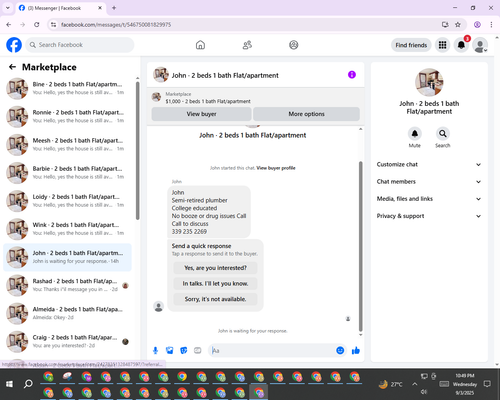
Task: Click the browser address bar URL
Action: [116, 25]
